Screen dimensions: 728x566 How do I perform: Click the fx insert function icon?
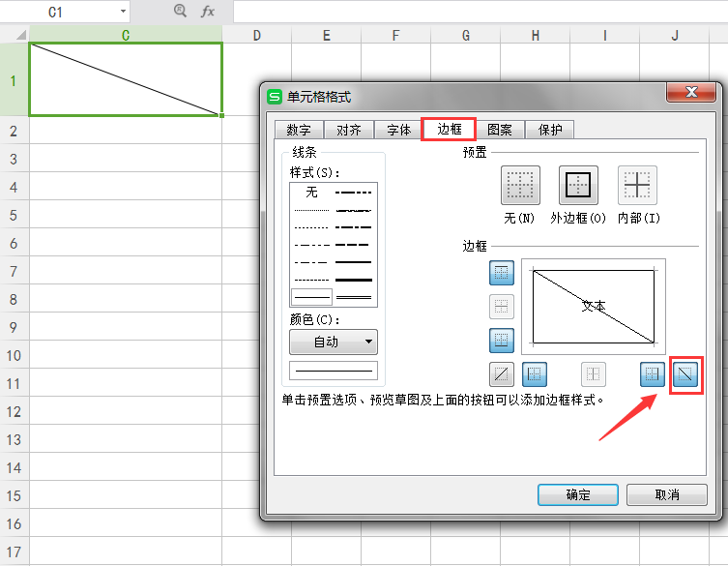point(207,12)
